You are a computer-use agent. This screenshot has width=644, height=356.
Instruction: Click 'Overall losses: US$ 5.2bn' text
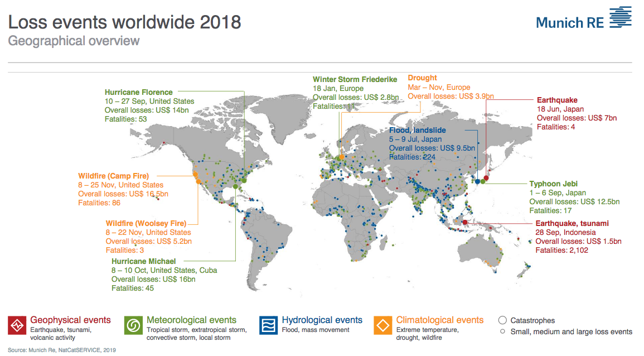coord(148,241)
